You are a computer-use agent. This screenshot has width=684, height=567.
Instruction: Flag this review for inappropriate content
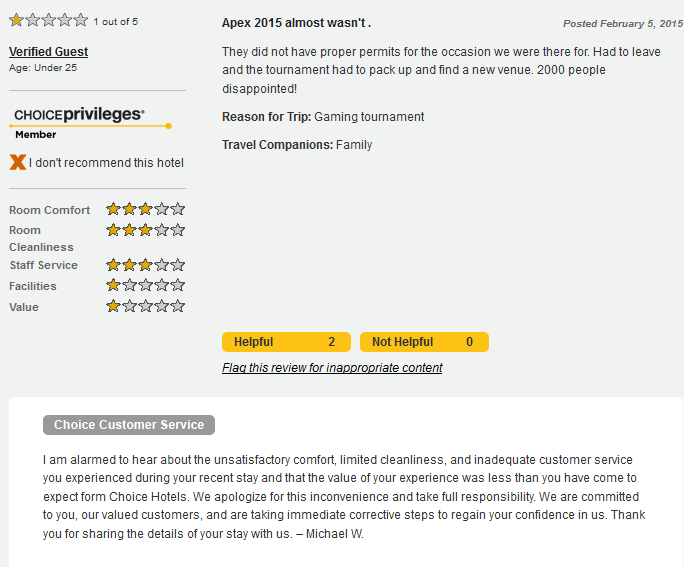pyautogui.click(x=332, y=368)
